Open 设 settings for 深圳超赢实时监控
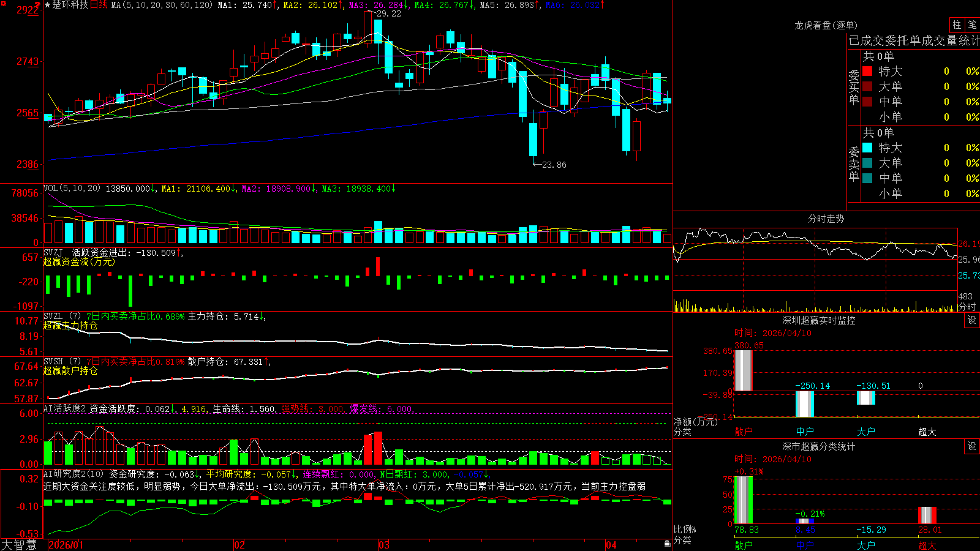The width and height of the screenshot is (980, 551). point(972,320)
